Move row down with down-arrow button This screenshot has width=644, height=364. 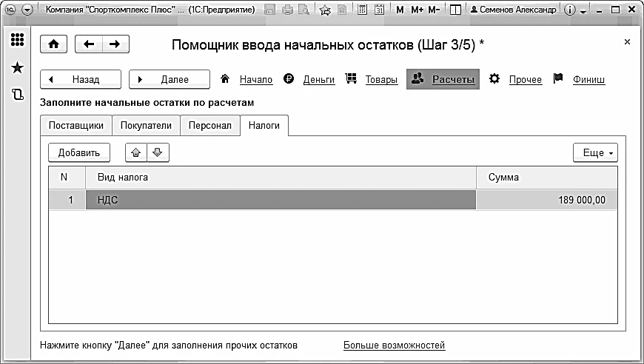[158, 152]
